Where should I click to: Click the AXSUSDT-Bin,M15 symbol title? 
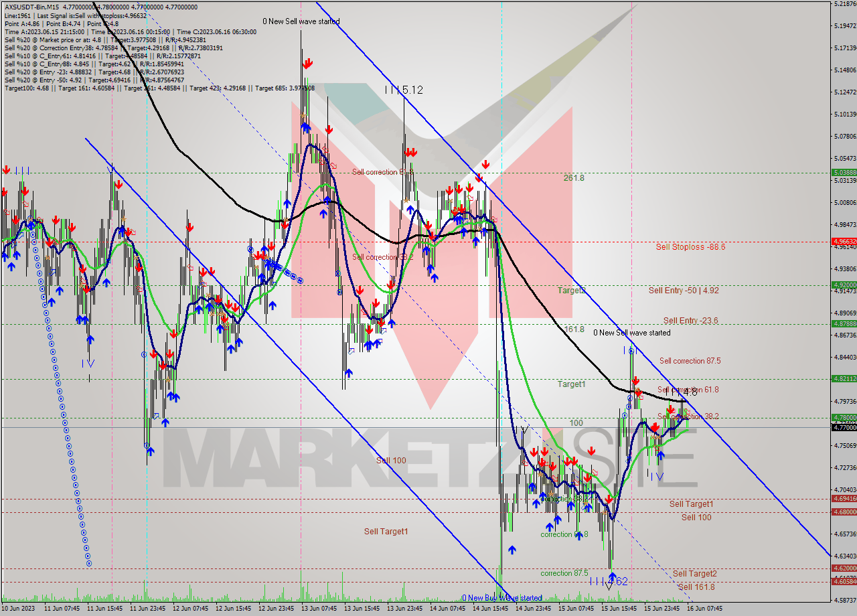[x=31, y=7]
